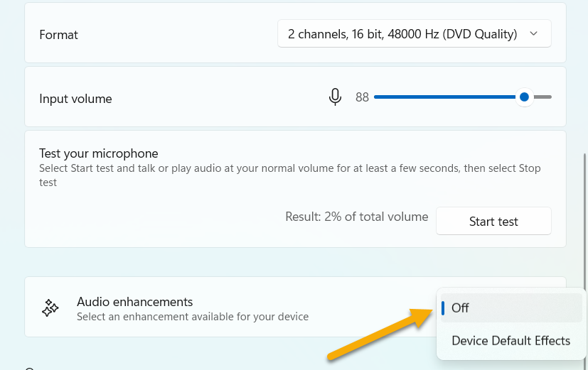Click the vertical scrollbar on the right edge
Image resolution: width=588 pixels, height=370 pixels.
584,213
